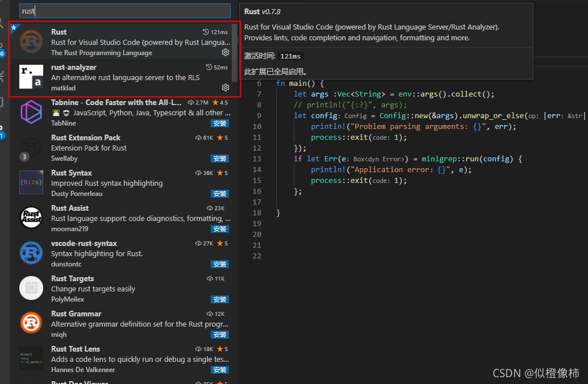Click the Rust Targets grey circle icon
The width and height of the screenshot is (588, 384).
click(31, 288)
